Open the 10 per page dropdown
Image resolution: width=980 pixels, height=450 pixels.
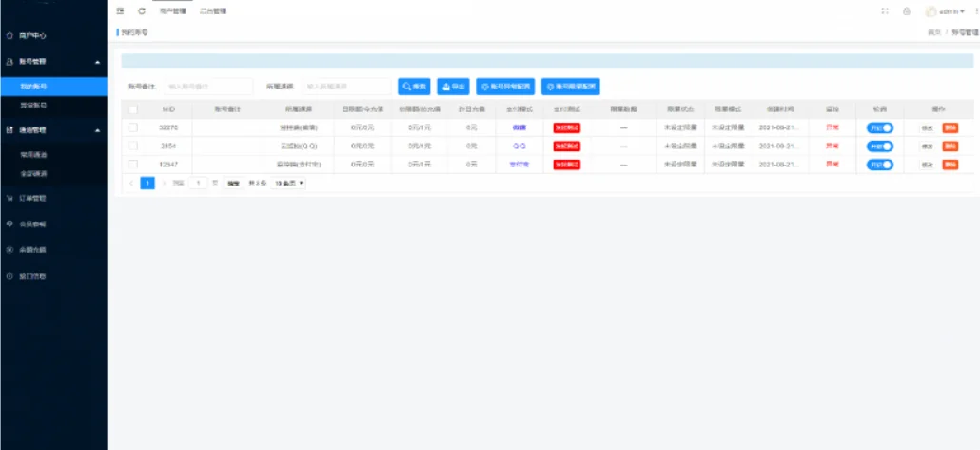[288, 182]
